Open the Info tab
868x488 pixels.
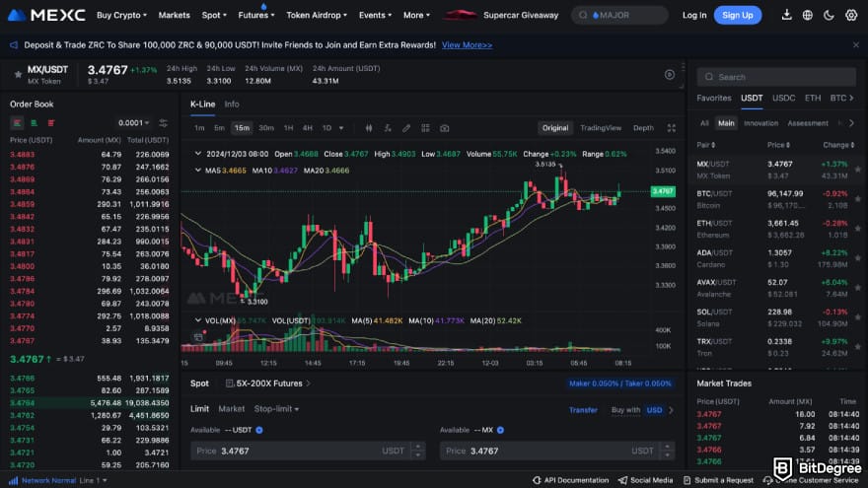232,105
